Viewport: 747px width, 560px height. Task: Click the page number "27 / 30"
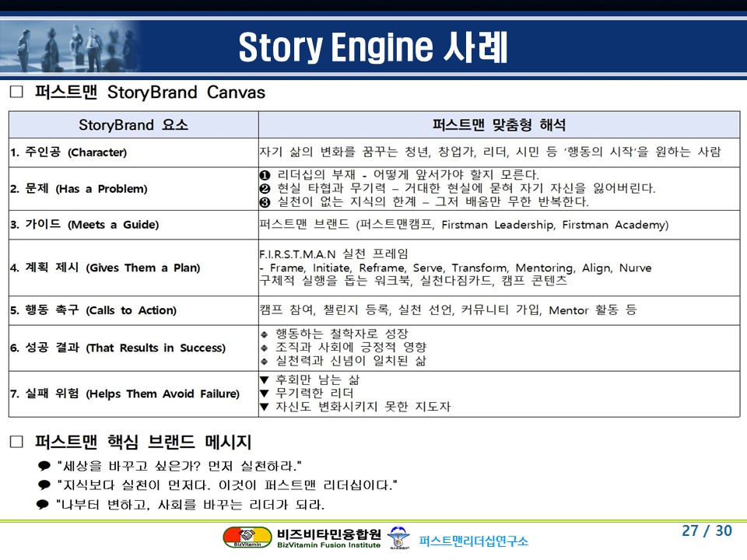point(707,530)
